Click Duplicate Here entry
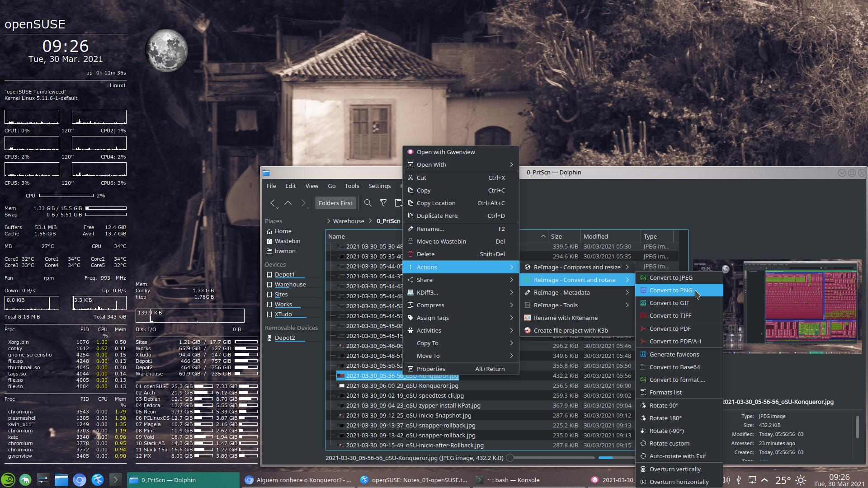Viewport: 868px width, 488px height. click(x=461, y=216)
